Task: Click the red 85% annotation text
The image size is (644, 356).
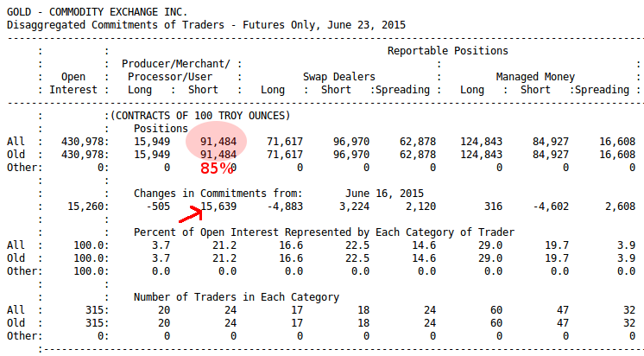Action: (x=218, y=168)
